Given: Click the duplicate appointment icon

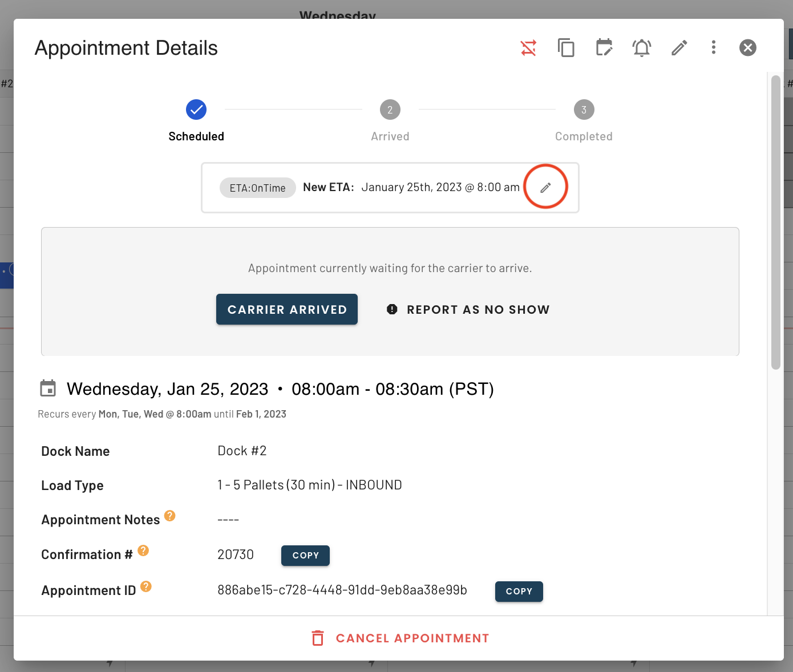Looking at the screenshot, I should point(566,47).
